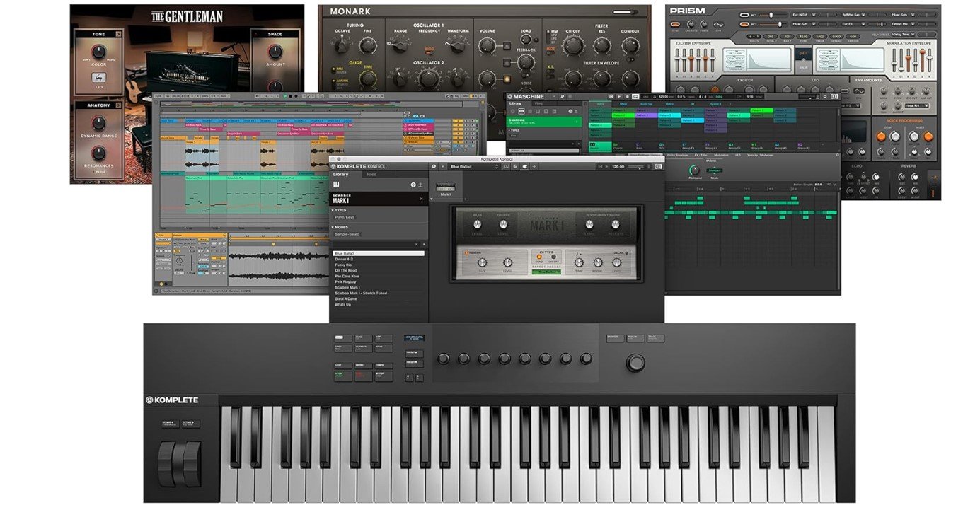The image size is (980, 517).
Task: Select the Send FX type on Mark I
Action: coord(539,257)
